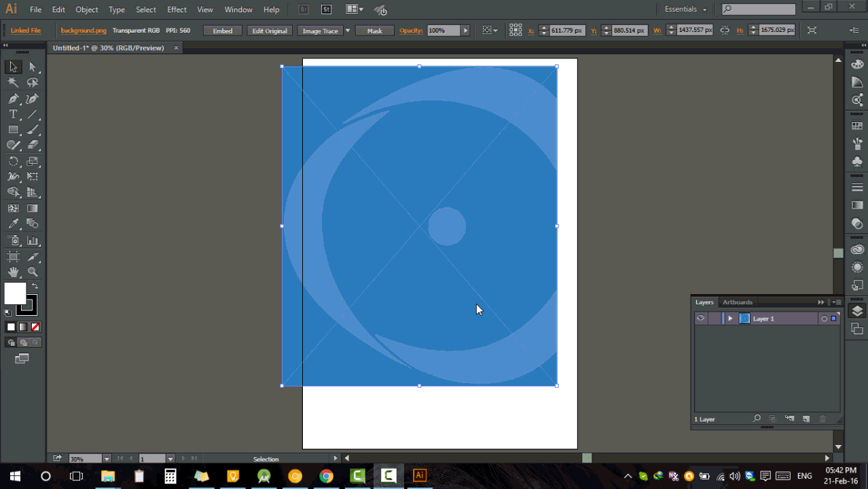The width and height of the screenshot is (868, 489).
Task: Expand Layer 1 disclosure triangle
Action: 730,319
